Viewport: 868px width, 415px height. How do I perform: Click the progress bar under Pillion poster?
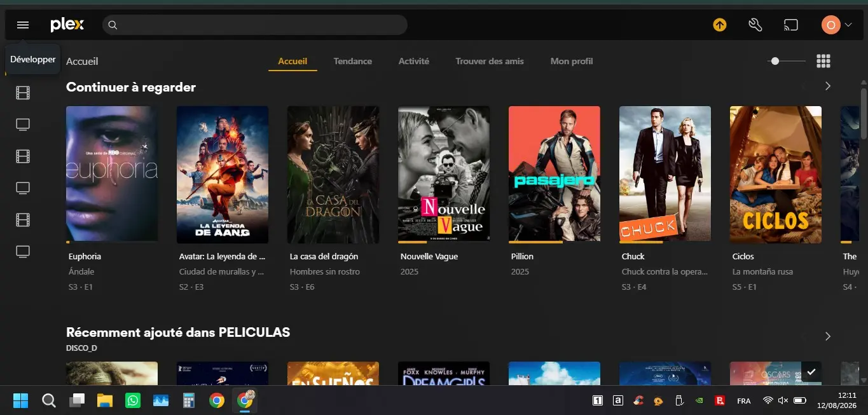[555, 242]
